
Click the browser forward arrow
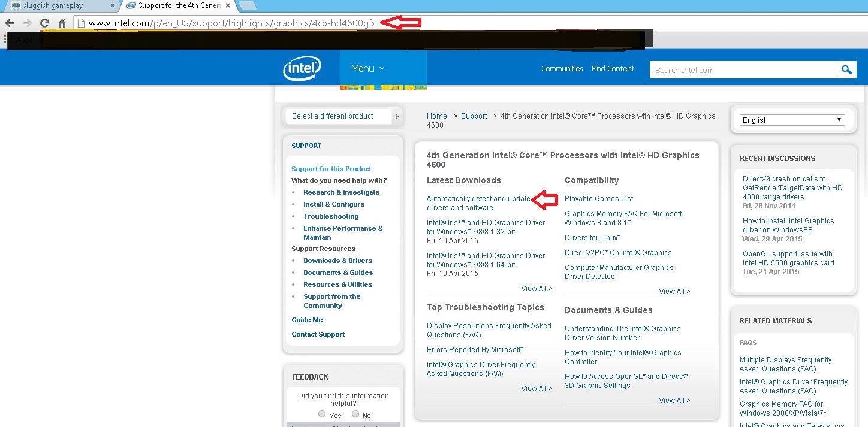click(27, 23)
